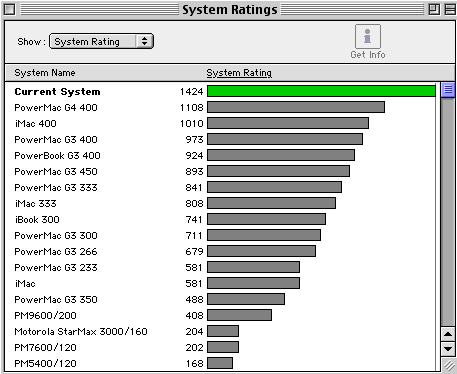This screenshot has width=457, height=374.
Task: Click the green Current System bar
Action: click(x=321, y=91)
